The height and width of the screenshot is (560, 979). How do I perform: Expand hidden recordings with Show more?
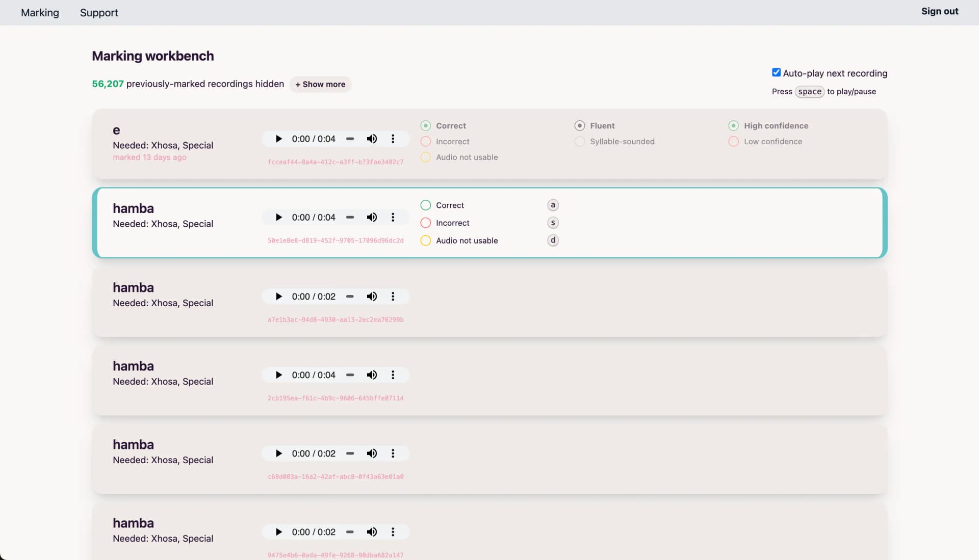(x=320, y=85)
